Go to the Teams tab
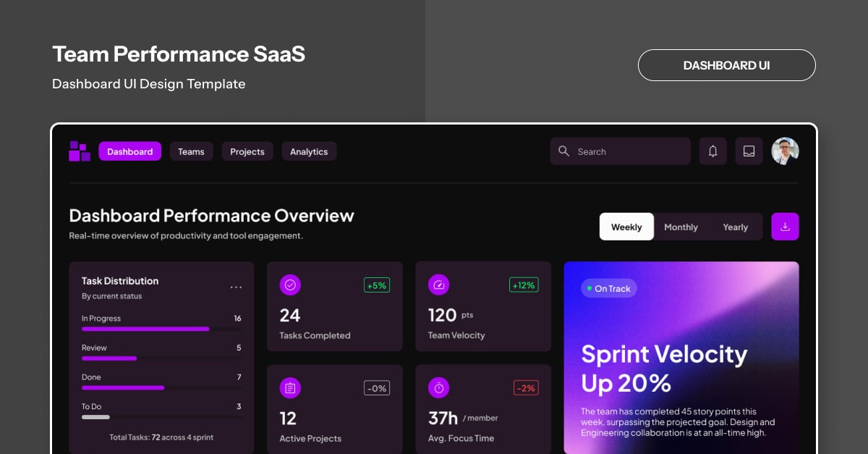The width and height of the screenshot is (868, 454). pos(191,151)
